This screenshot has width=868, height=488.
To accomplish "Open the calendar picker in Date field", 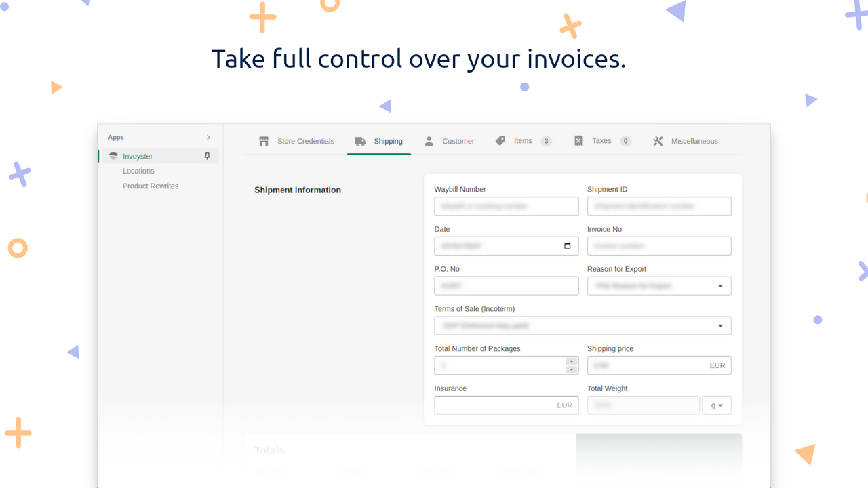I will [568, 246].
